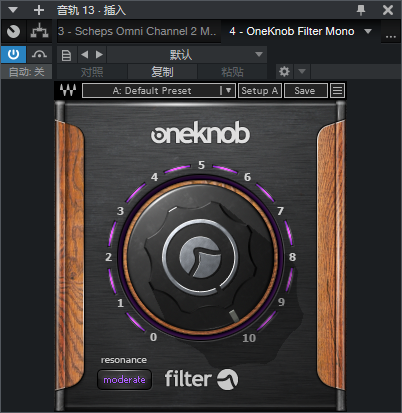This screenshot has height=413, width=402.
Task: Click the dial number 5
Action: point(201,165)
